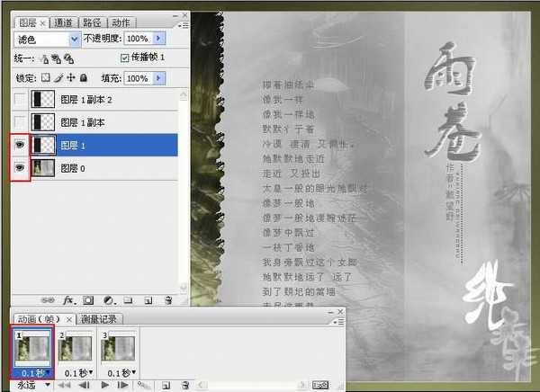
Task: Open the 不透明度 opacity slider arrow
Action: (158, 40)
